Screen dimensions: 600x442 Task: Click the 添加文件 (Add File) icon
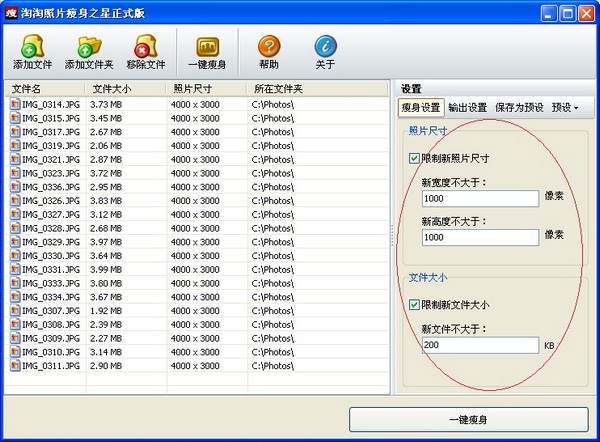click(31, 46)
